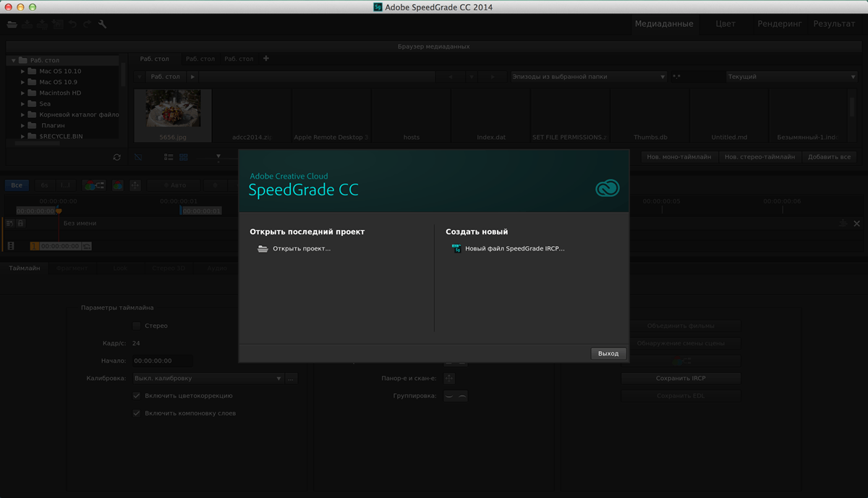
Task: Click the filmstrip icon on timeline track
Action: [10, 246]
